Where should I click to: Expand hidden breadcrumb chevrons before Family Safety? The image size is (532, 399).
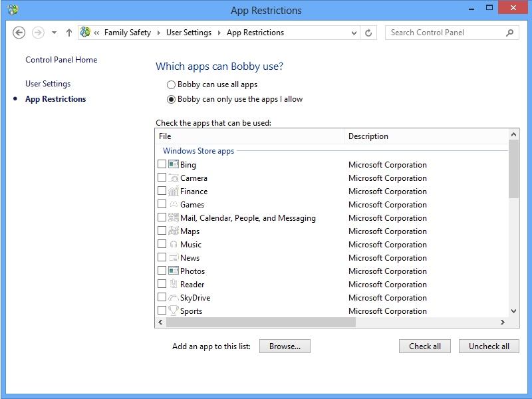[96, 33]
